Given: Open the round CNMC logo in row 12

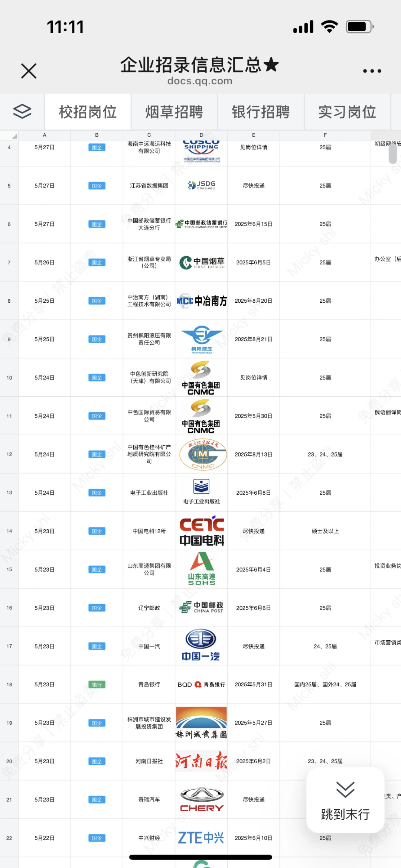Looking at the screenshot, I should 203,455.
